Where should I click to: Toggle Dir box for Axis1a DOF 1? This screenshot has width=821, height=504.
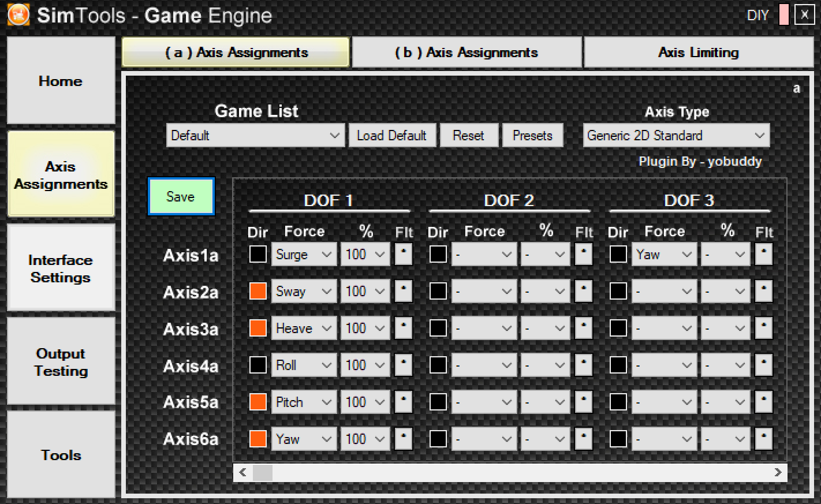[x=258, y=254]
